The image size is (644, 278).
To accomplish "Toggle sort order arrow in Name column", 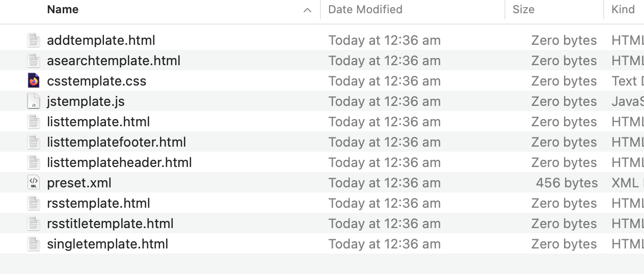I will pos(307,10).
